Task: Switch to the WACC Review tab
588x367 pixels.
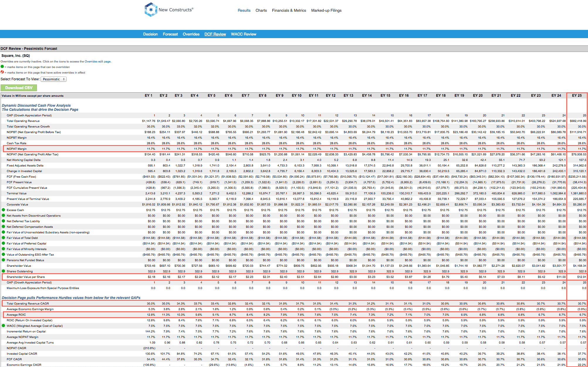Action: click(244, 34)
